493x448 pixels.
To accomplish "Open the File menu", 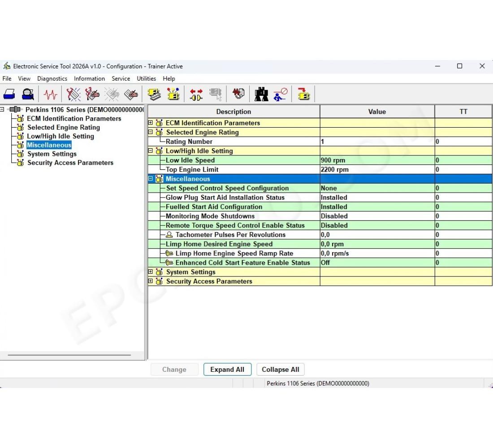I will pyautogui.click(x=7, y=78).
